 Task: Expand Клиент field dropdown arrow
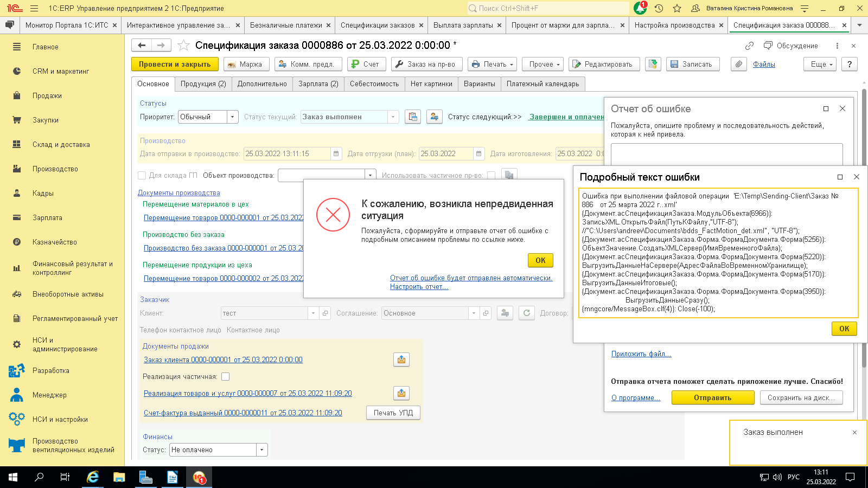[313, 313]
